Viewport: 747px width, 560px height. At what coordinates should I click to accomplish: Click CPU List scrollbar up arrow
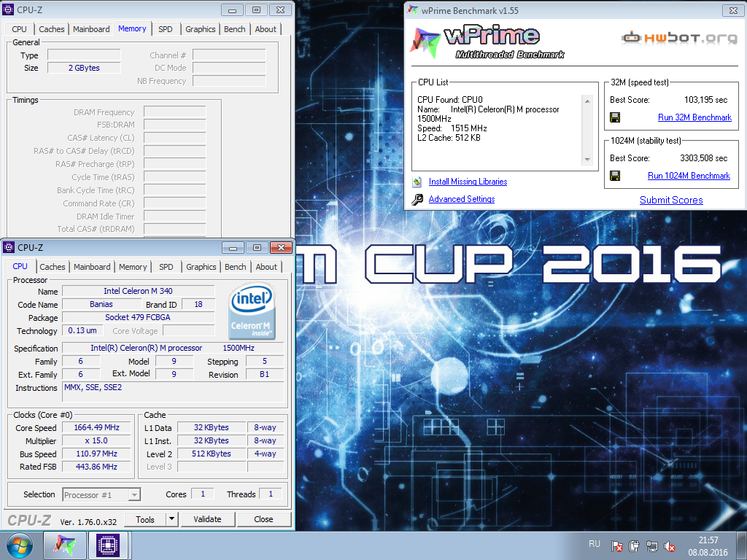point(587,101)
